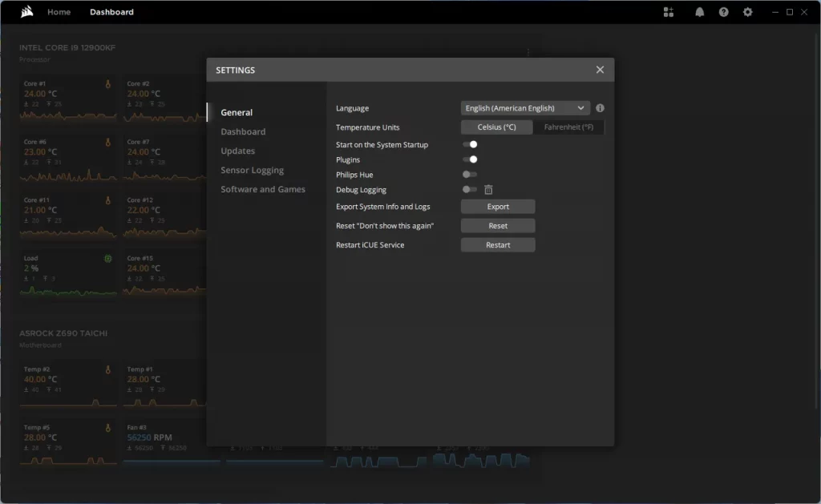Open the notifications bell icon
This screenshot has height=504, width=821.
pos(699,12)
